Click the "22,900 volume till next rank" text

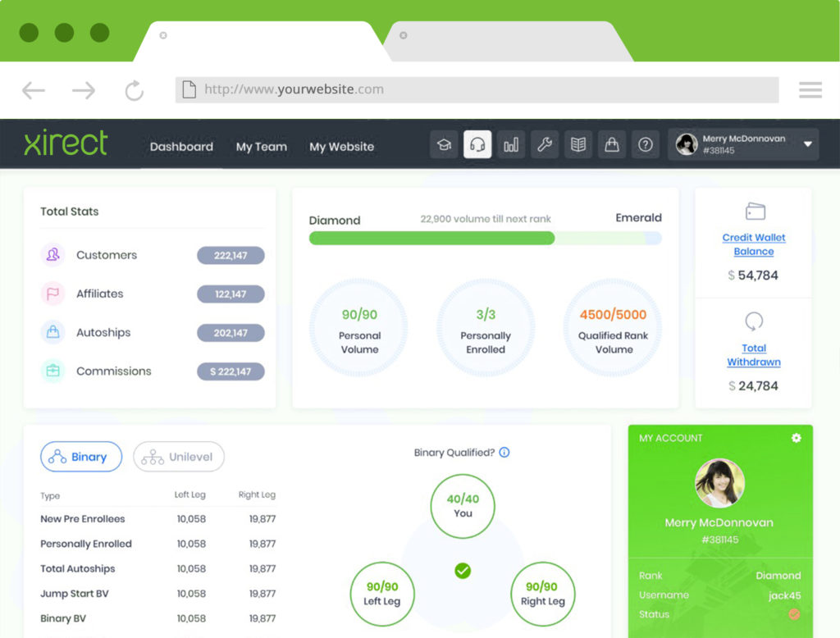(486, 219)
